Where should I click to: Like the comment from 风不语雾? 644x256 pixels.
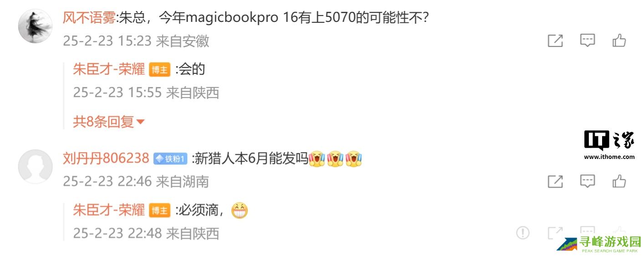pos(619,41)
